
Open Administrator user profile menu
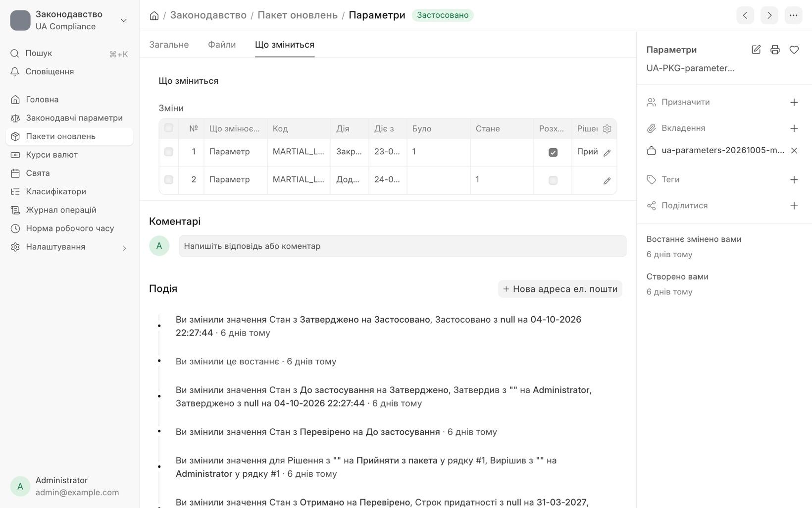pos(69,486)
